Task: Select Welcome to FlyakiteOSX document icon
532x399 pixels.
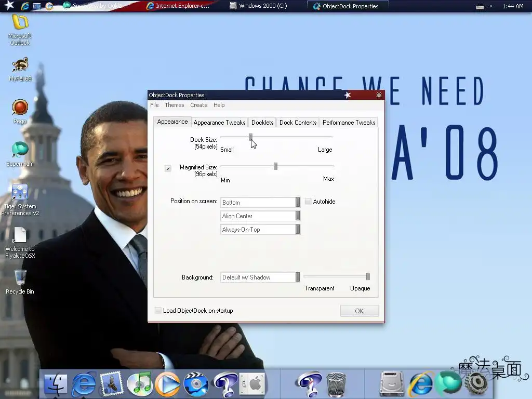Action: point(20,243)
